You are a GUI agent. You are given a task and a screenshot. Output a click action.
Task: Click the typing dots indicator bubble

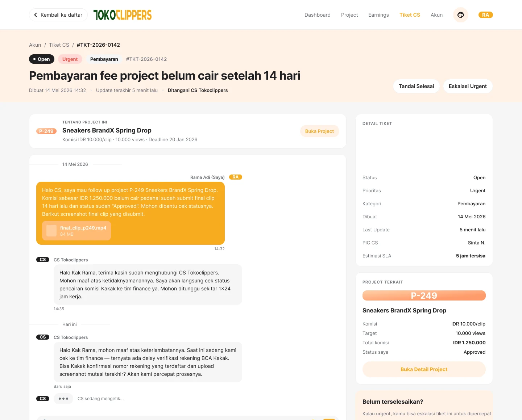click(63, 399)
